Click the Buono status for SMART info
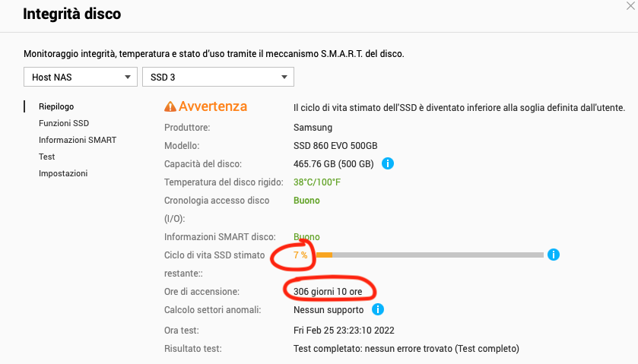Viewport: 638px width, 364px height. click(306, 237)
